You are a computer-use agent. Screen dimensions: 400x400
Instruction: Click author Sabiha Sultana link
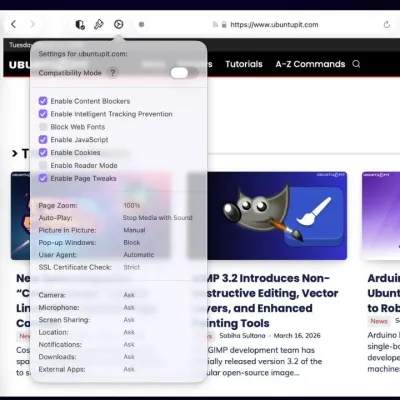pos(242,336)
